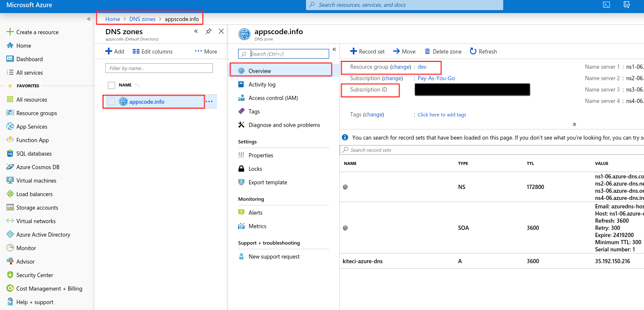Viewport: 644px width, 310px height.
Task: Open Edit columns for DNS zones
Action: pyautogui.click(x=153, y=51)
